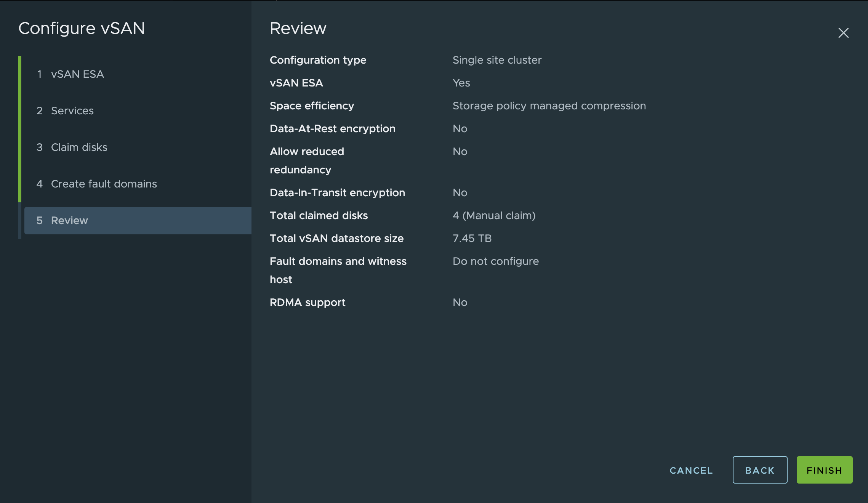This screenshot has height=503, width=868.
Task: Click CANCEL to abort configuration
Action: point(690,470)
